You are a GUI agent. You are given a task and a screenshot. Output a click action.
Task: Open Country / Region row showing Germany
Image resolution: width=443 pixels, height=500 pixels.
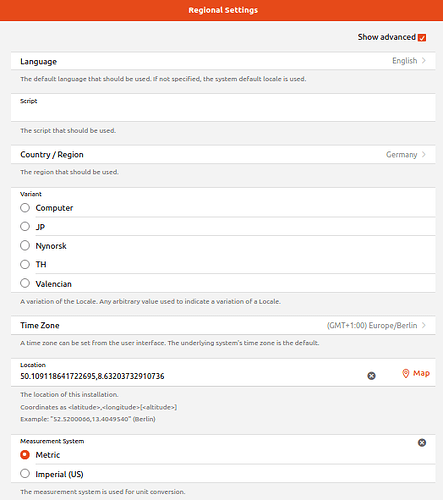click(223, 154)
